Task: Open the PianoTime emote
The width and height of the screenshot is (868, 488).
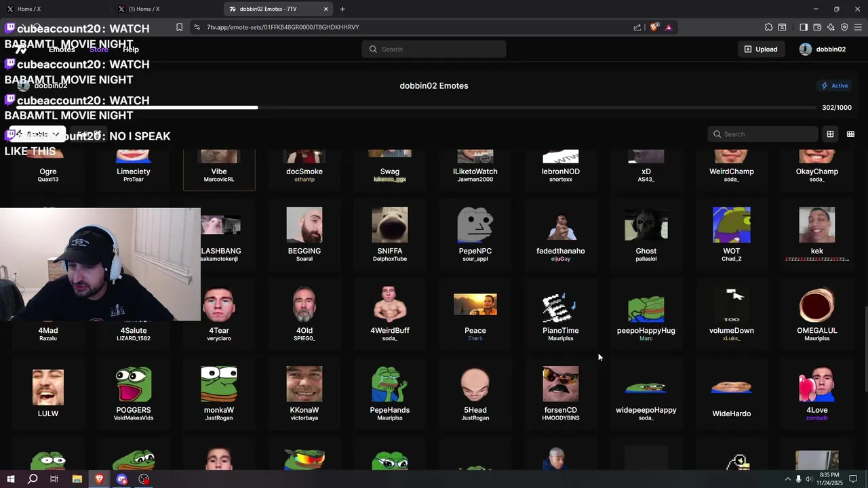Action: [561, 314]
